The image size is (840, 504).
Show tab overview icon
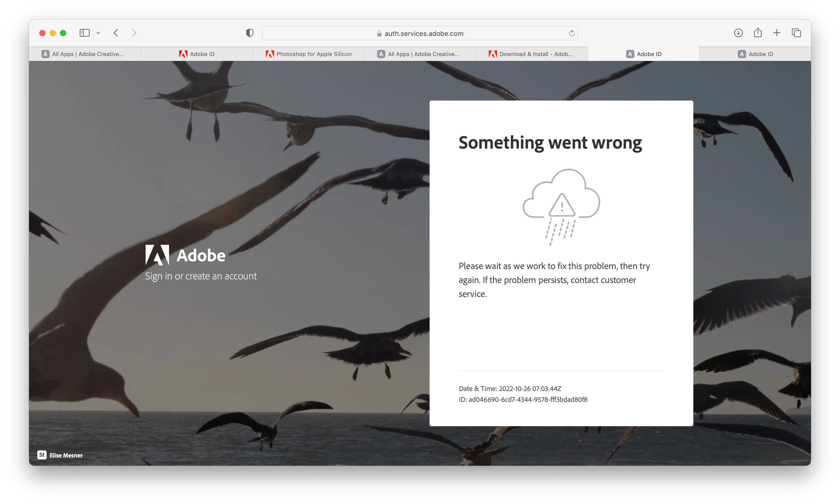click(796, 33)
